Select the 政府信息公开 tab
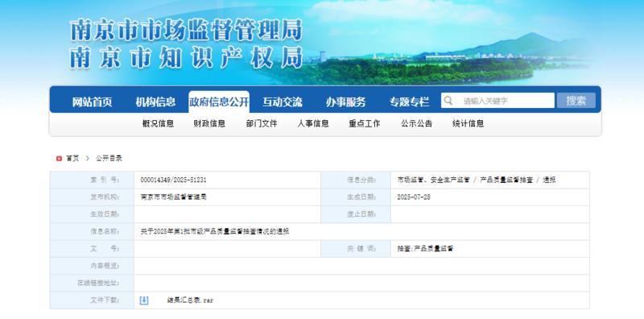This screenshot has height=319, width=644. tap(219, 102)
